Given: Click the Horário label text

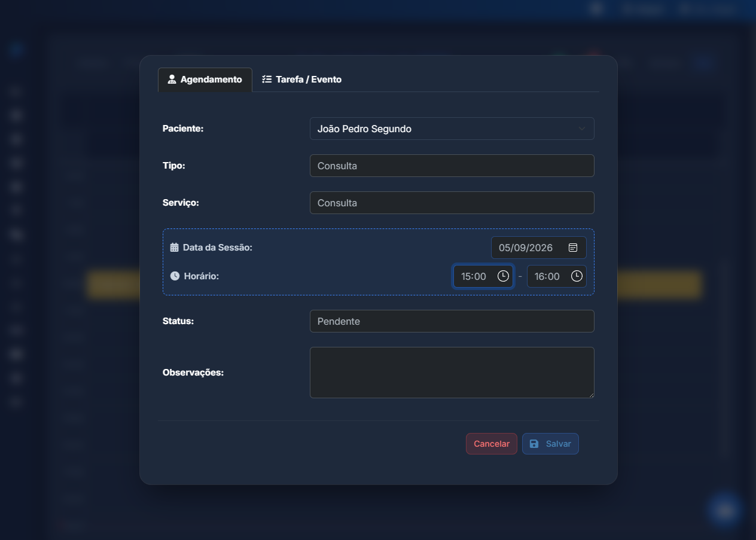Looking at the screenshot, I should (x=202, y=276).
